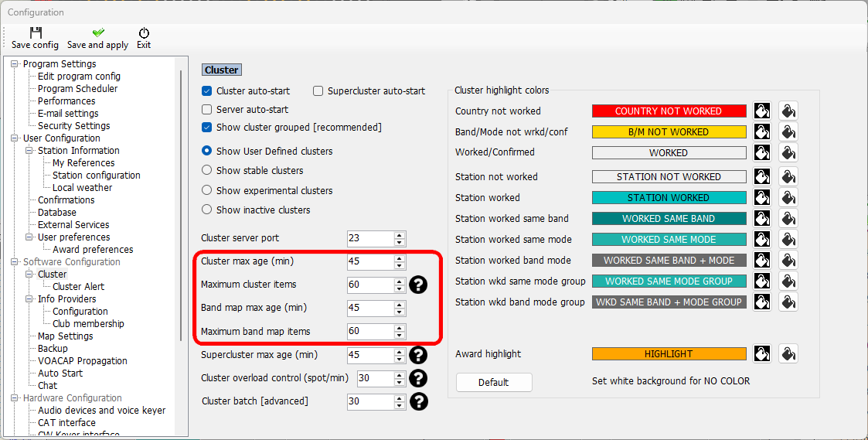Click the Exit power icon
This screenshot has width=868, height=440.
(144, 32)
